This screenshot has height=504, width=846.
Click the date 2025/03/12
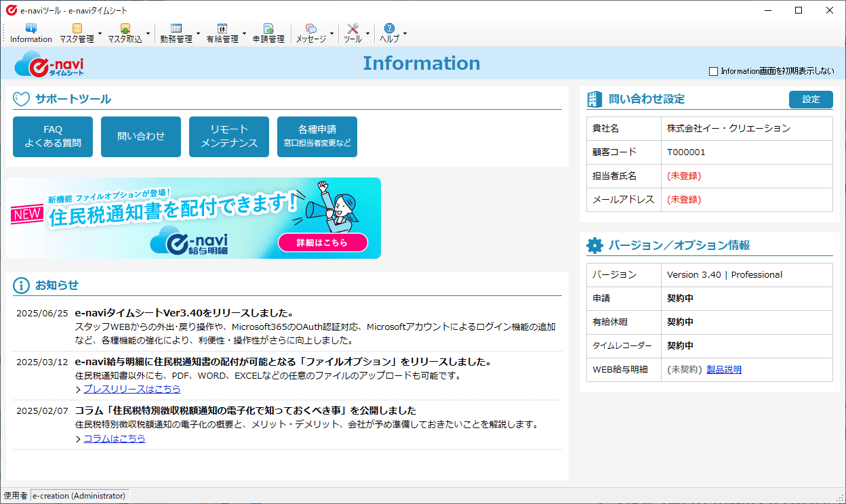click(42, 362)
